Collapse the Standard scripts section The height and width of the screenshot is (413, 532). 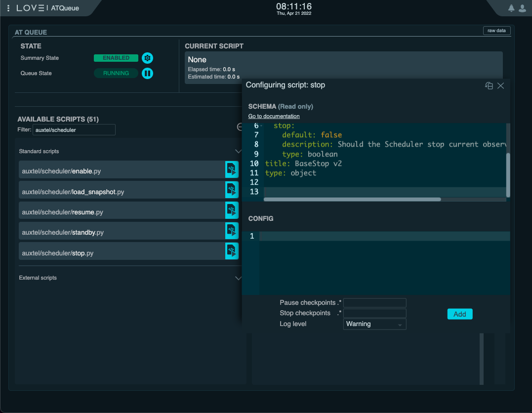(239, 151)
